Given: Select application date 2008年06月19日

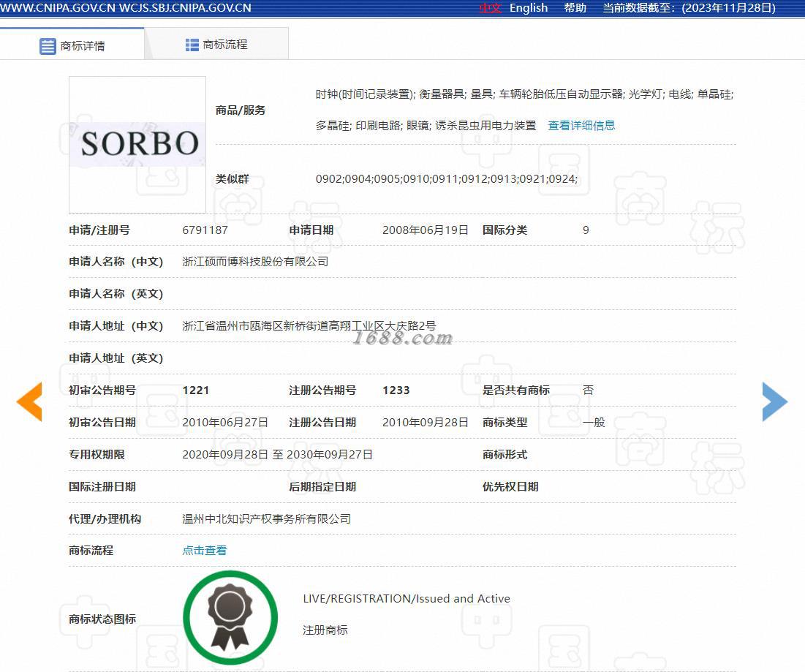Looking at the screenshot, I should tap(425, 230).
